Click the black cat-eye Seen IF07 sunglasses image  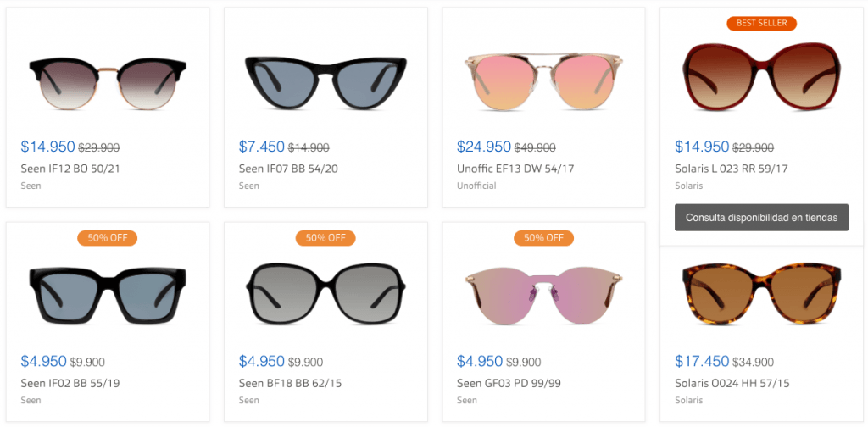tap(325, 80)
